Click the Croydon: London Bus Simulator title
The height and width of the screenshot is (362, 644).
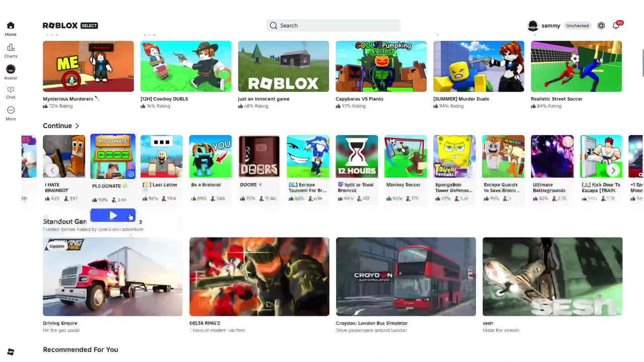(372, 323)
